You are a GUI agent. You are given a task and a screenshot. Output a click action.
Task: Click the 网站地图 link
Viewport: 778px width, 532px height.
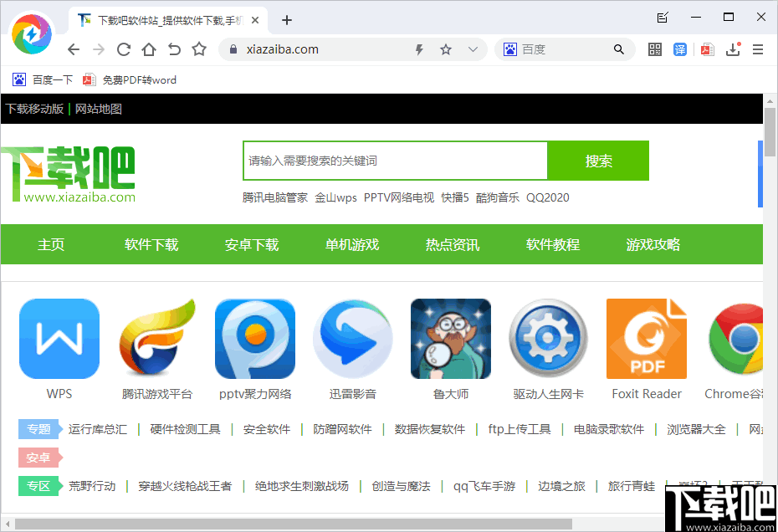pos(98,109)
